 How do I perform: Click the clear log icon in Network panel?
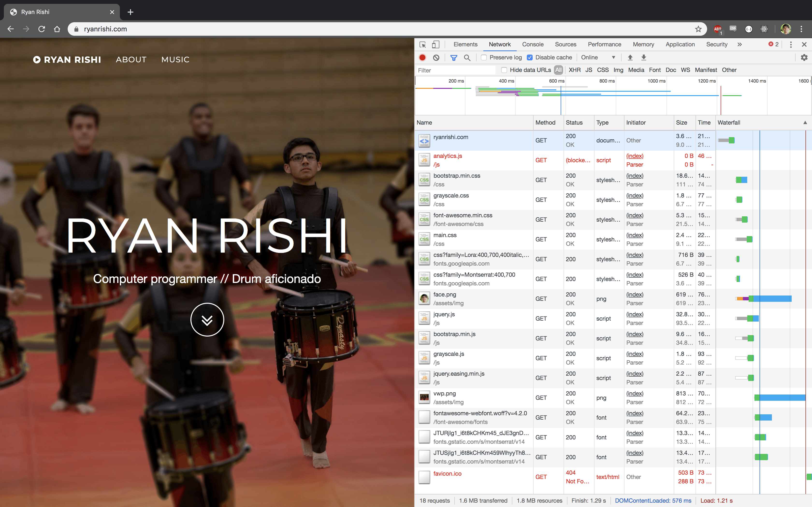(x=436, y=57)
